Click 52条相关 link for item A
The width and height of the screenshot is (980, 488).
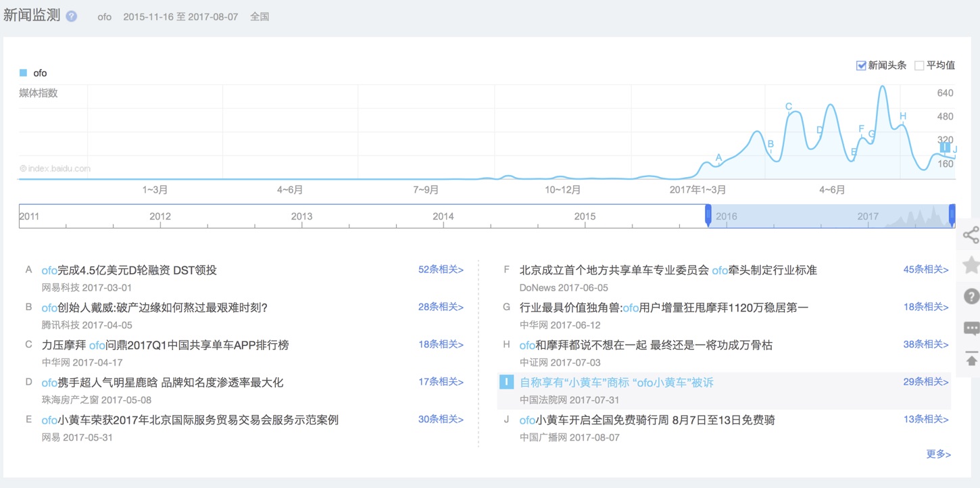[x=441, y=270]
